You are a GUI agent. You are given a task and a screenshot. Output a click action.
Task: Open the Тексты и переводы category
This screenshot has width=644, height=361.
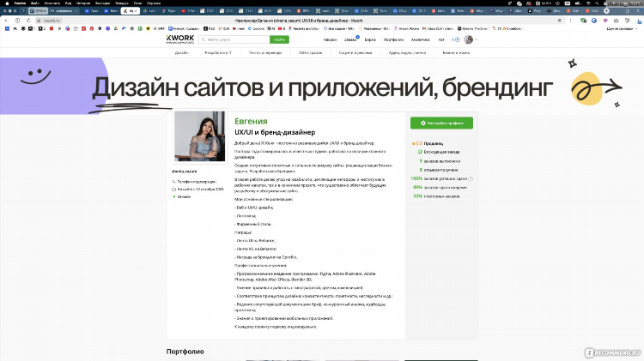(265, 52)
